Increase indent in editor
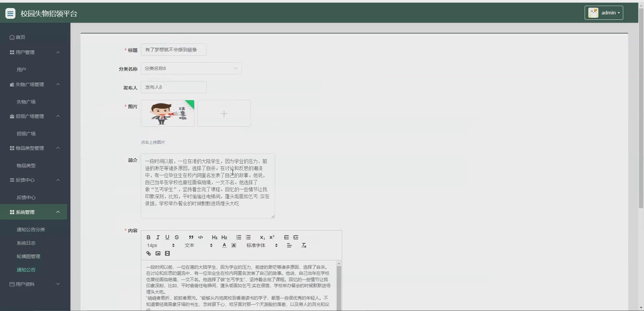The width and height of the screenshot is (644, 311). (296, 237)
